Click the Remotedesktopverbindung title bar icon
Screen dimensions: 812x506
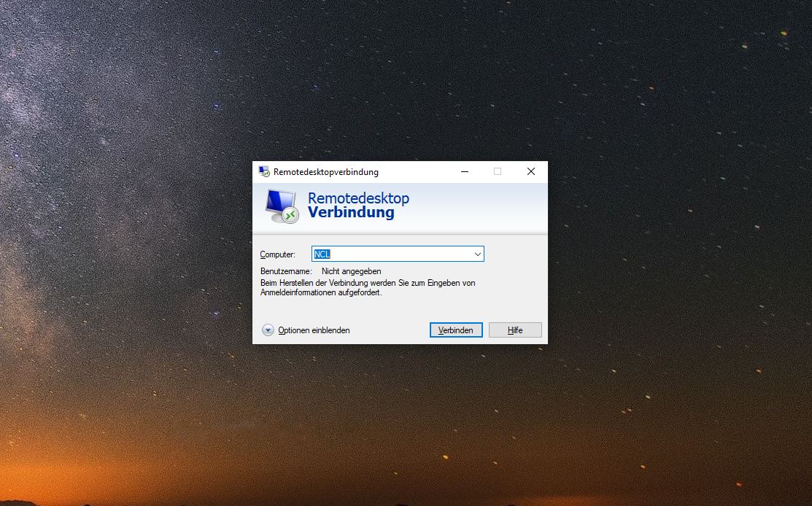pos(264,172)
